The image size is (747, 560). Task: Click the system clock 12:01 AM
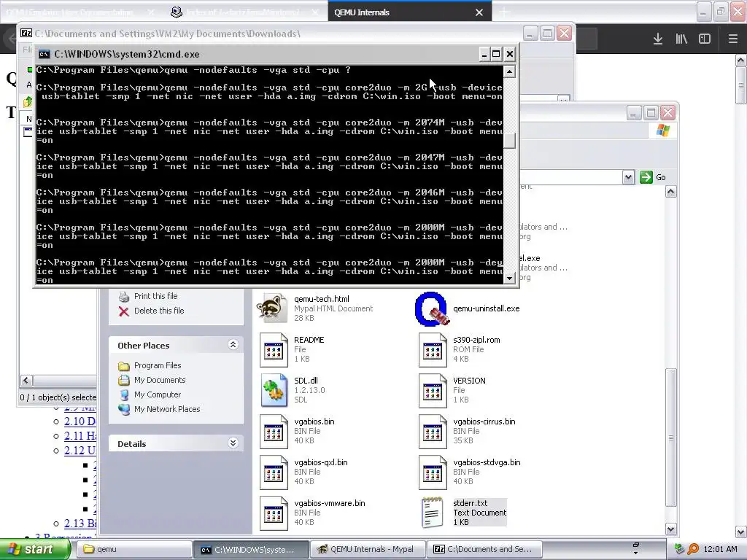[x=720, y=549]
